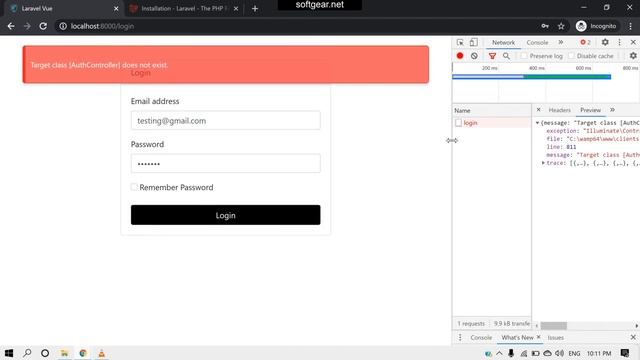Open the Windows notification center
Image resolution: width=640 pixels, height=360 pixels.
pyautogui.click(x=625, y=353)
